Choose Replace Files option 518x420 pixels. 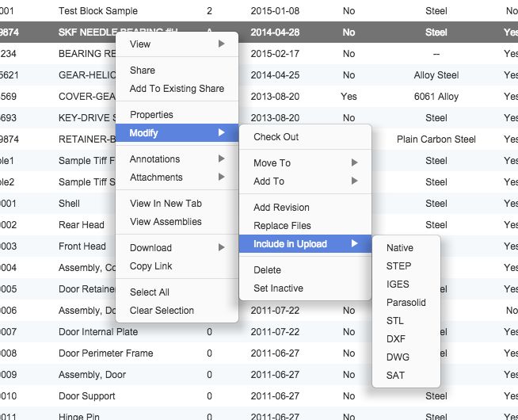click(282, 226)
